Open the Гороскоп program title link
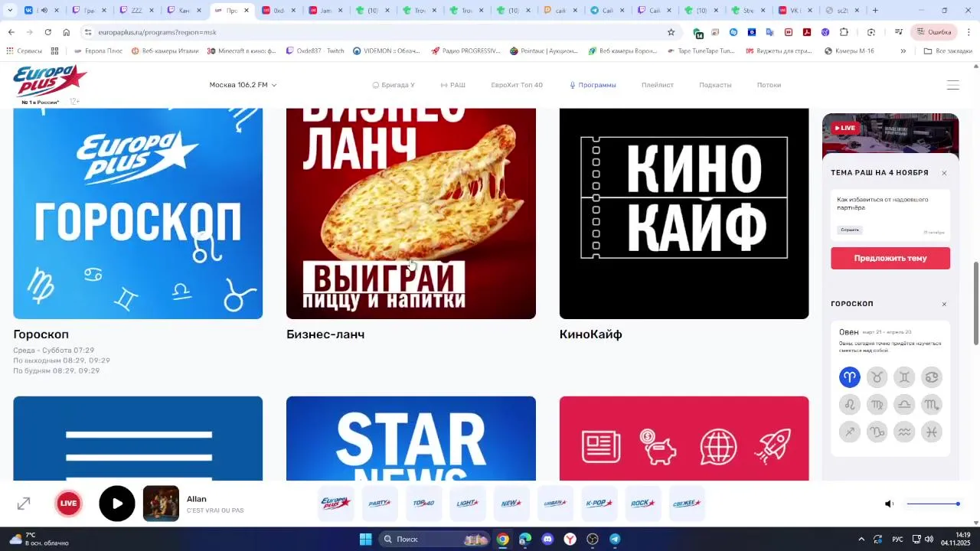Viewport: 980px width, 551px height. (41, 334)
